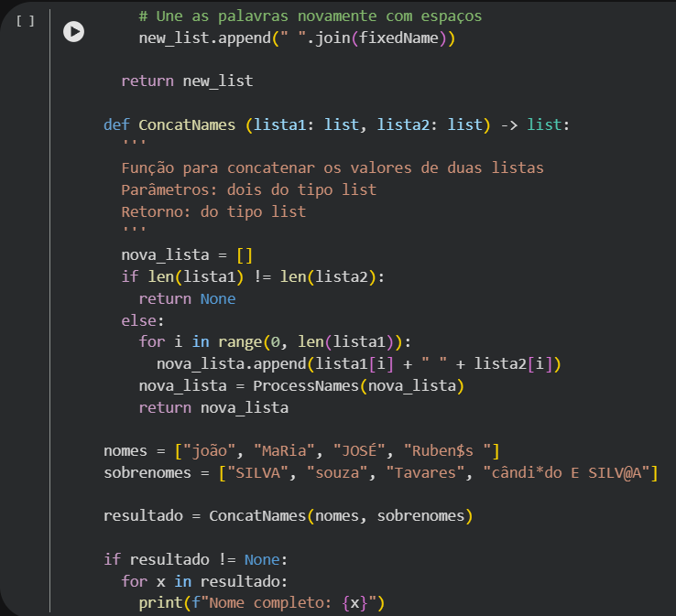Click the 'nomes = ["joão", ...' list line

[x=301, y=451]
